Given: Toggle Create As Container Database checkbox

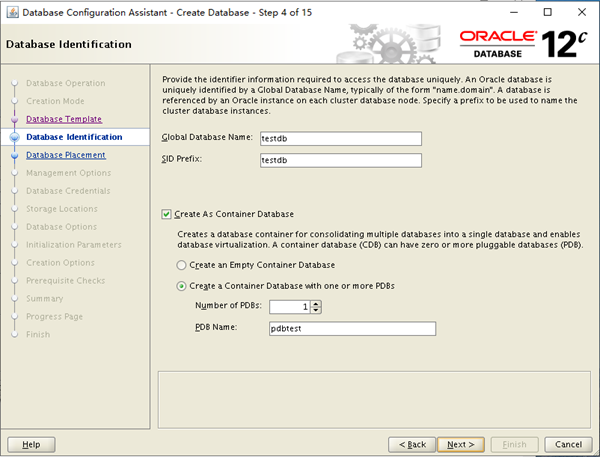Looking at the screenshot, I should pos(166,214).
